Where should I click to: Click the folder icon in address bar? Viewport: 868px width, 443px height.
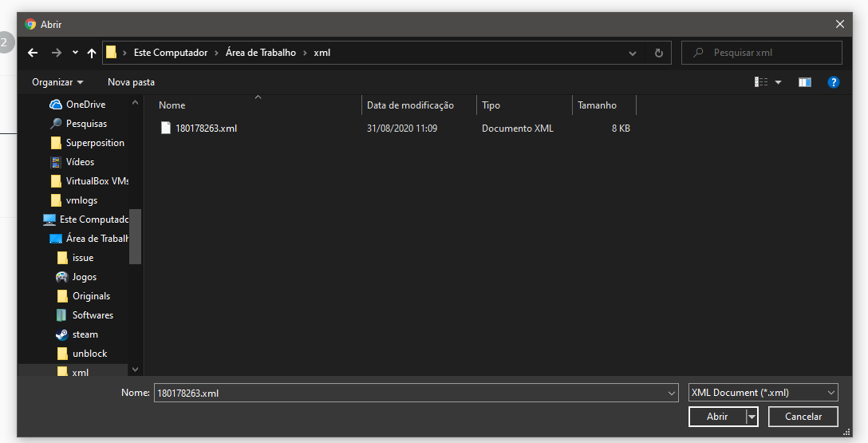[x=111, y=53]
